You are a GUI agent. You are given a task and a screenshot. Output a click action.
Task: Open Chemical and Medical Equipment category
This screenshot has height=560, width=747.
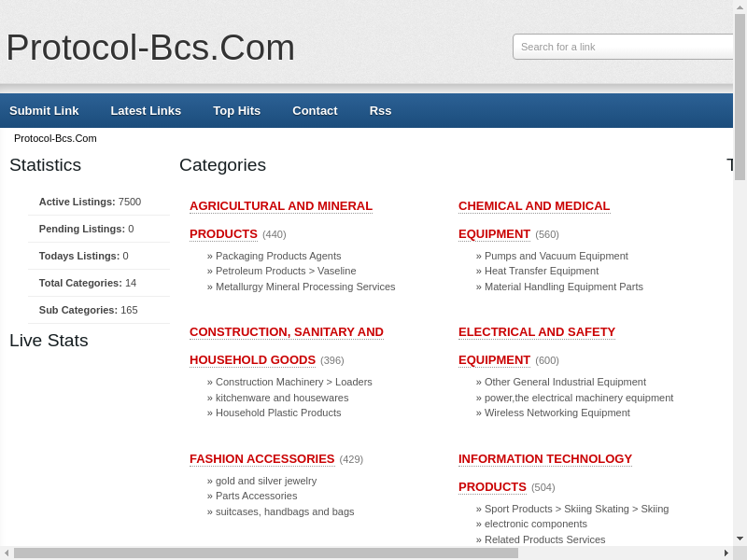click(533, 206)
